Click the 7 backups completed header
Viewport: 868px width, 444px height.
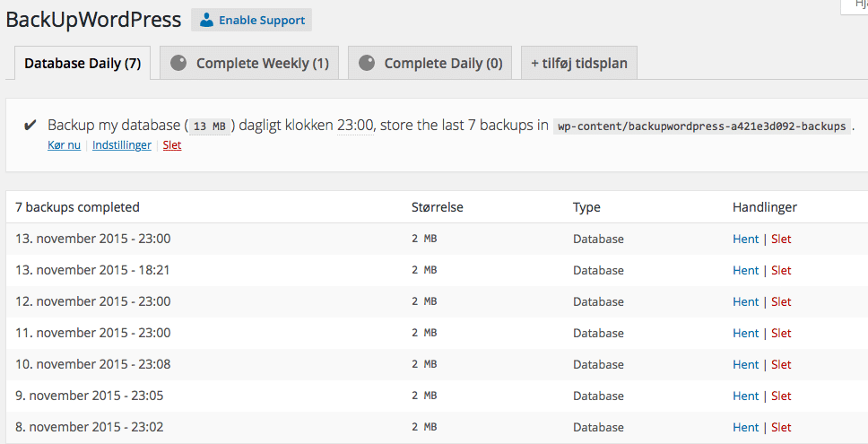pyautogui.click(x=77, y=207)
